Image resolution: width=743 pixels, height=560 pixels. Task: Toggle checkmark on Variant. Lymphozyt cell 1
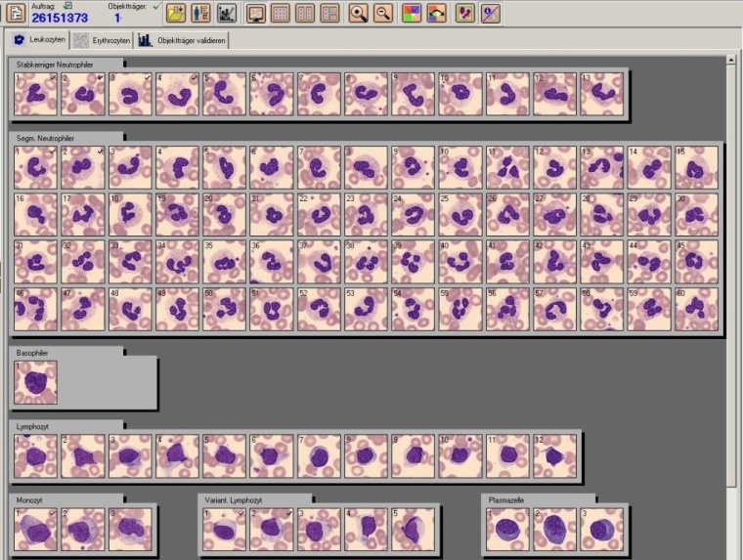click(x=240, y=512)
